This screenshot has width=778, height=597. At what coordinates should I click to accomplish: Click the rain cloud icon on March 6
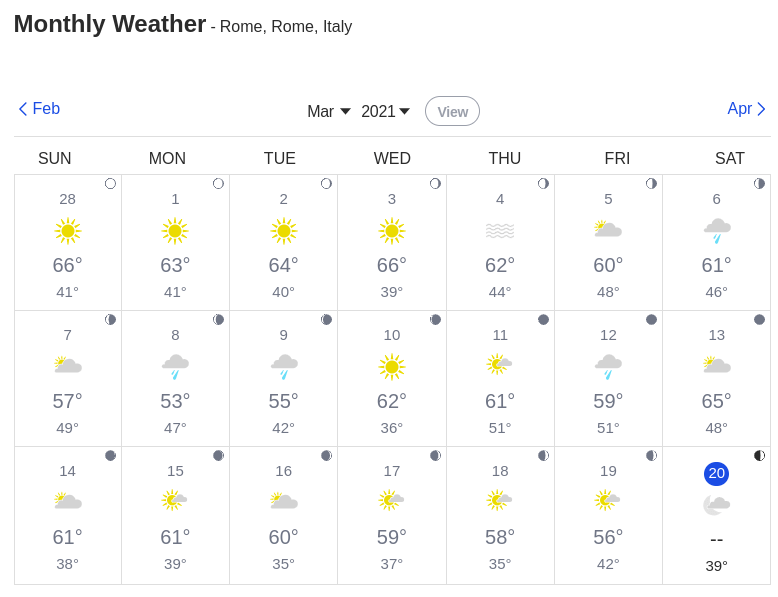[x=717, y=231]
